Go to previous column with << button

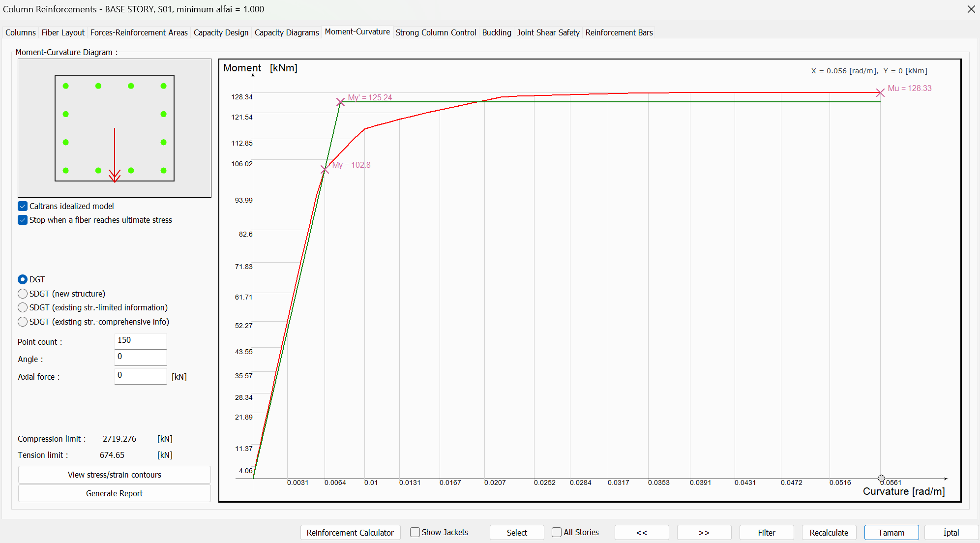click(x=641, y=533)
